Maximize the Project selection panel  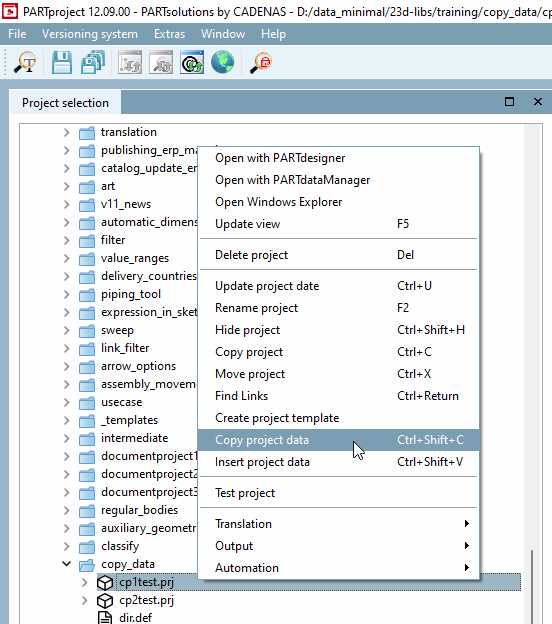click(509, 102)
